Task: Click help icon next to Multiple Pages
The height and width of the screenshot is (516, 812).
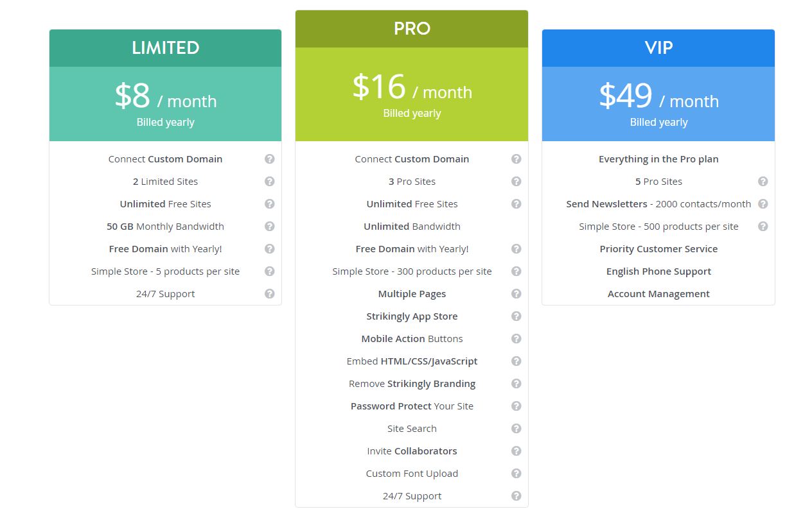Action: click(516, 294)
